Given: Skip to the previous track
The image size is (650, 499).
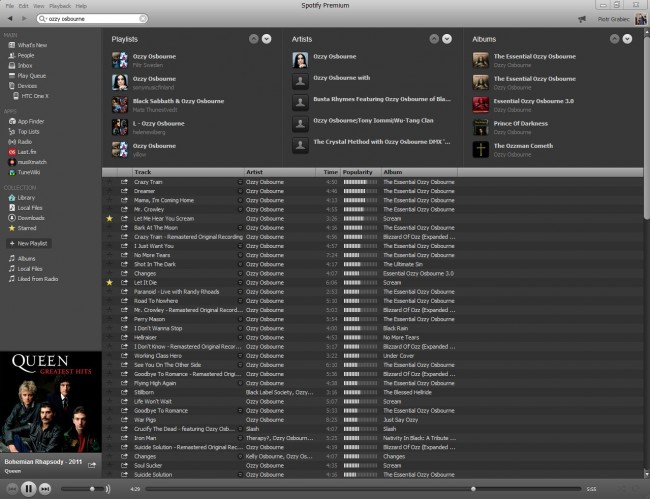Looking at the screenshot, I should (12, 489).
